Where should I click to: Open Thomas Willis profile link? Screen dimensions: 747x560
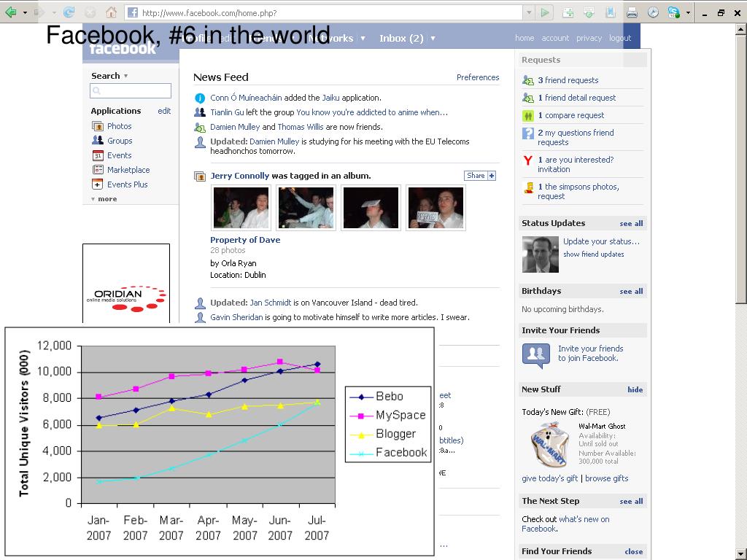pos(300,127)
